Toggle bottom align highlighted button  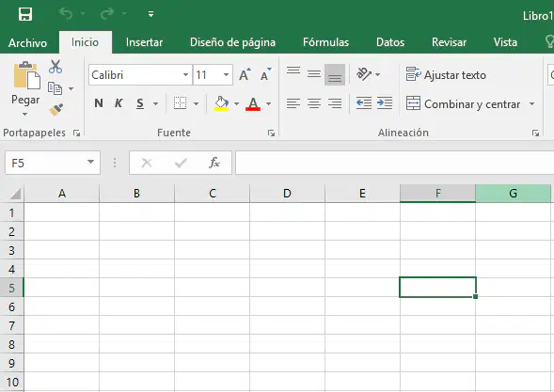point(335,74)
